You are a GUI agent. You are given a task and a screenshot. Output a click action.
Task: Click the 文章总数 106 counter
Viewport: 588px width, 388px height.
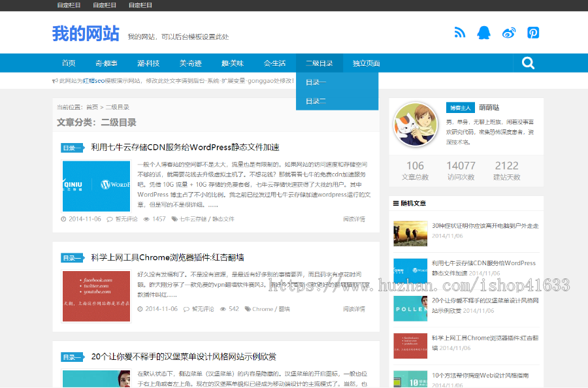coord(415,170)
